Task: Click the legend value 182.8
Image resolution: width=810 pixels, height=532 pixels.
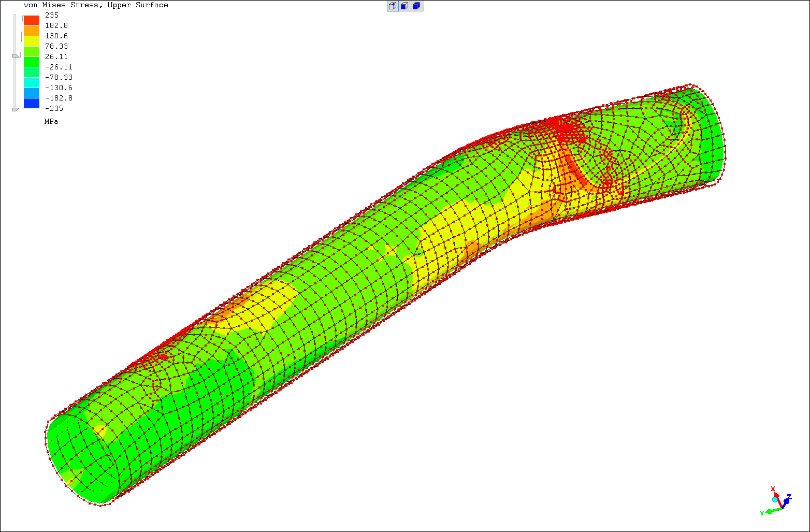Action: [56, 25]
